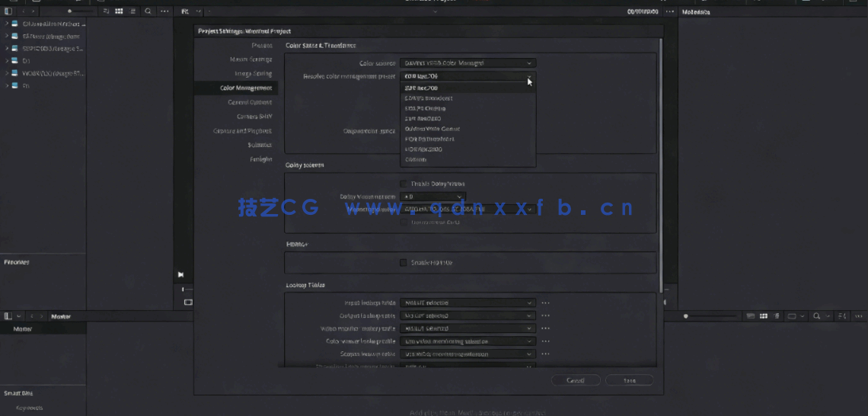
Task: Browse for Input lookup table with dots
Action: [x=545, y=303]
